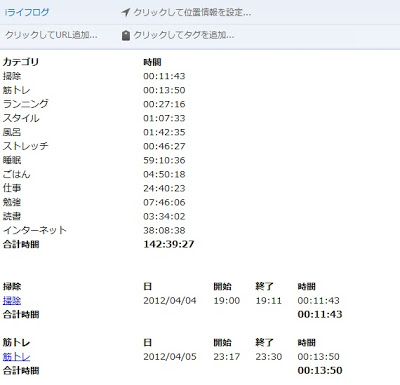
Task: Click the end time 19:11
Action: click(269, 300)
